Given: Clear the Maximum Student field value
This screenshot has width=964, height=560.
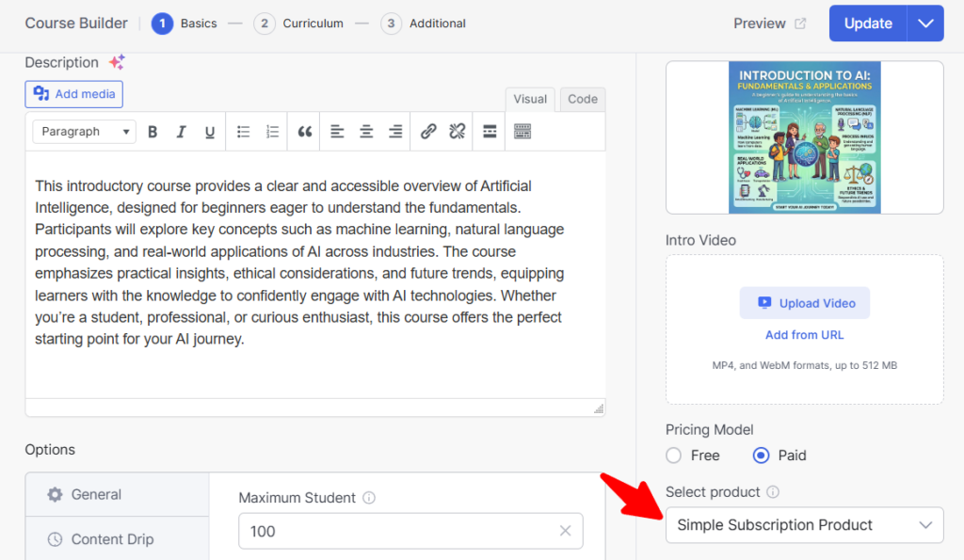Looking at the screenshot, I should coord(565,531).
